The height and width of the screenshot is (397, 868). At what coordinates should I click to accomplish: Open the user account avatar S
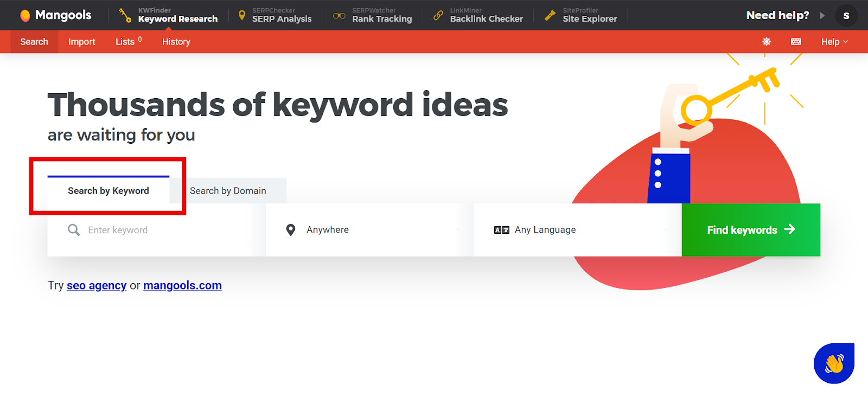(x=846, y=15)
